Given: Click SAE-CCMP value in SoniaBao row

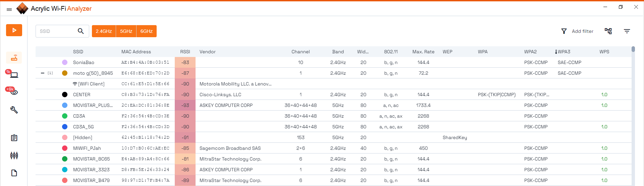Looking at the screenshot, I should [570, 62].
